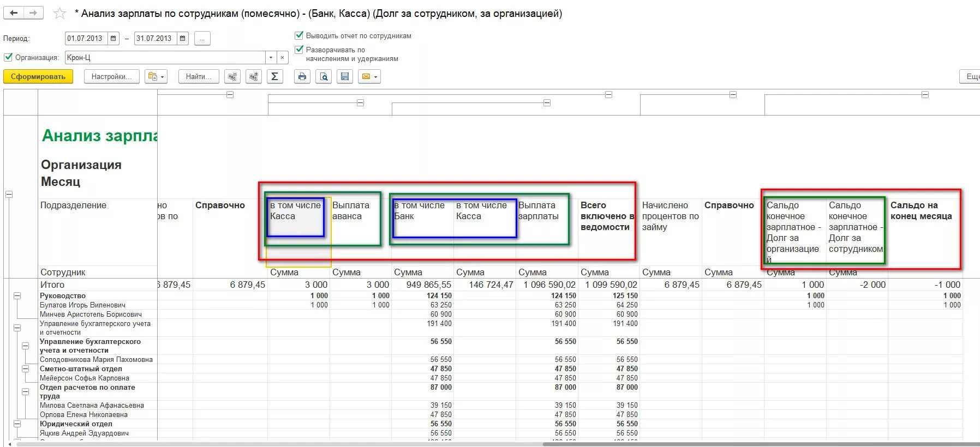Uncheck Выводить отчет по сотрудникам
Image resolution: width=980 pixels, height=447 pixels.
(299, 35)
